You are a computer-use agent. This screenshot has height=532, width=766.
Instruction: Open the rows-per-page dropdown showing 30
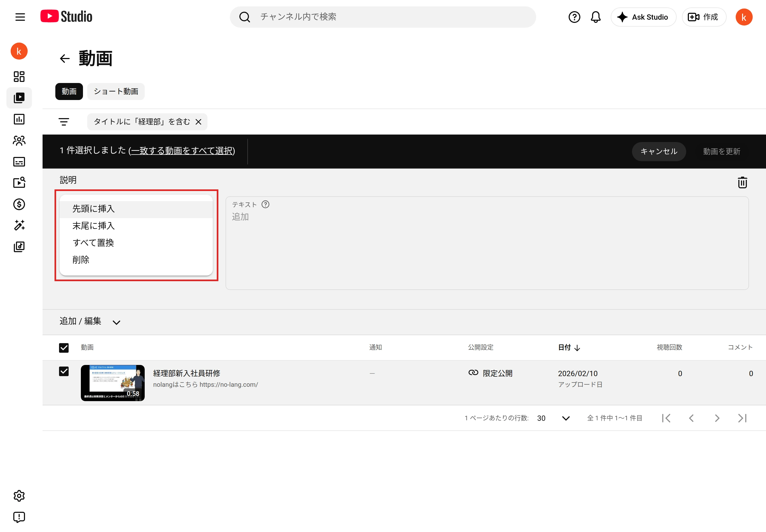(x=553, y=418)
